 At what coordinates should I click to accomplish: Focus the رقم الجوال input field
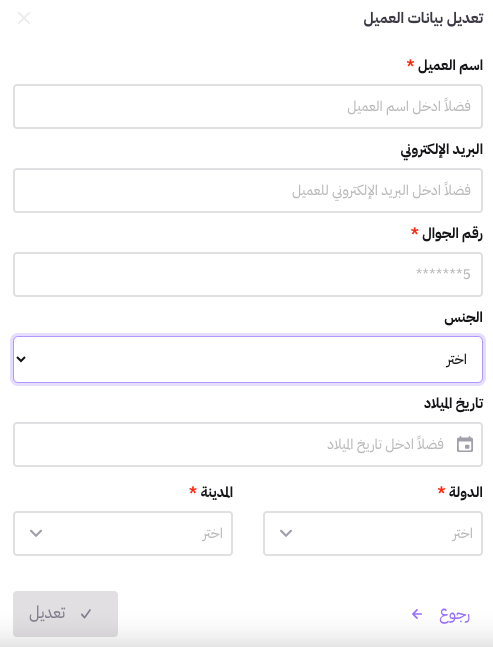pos(248,274)
